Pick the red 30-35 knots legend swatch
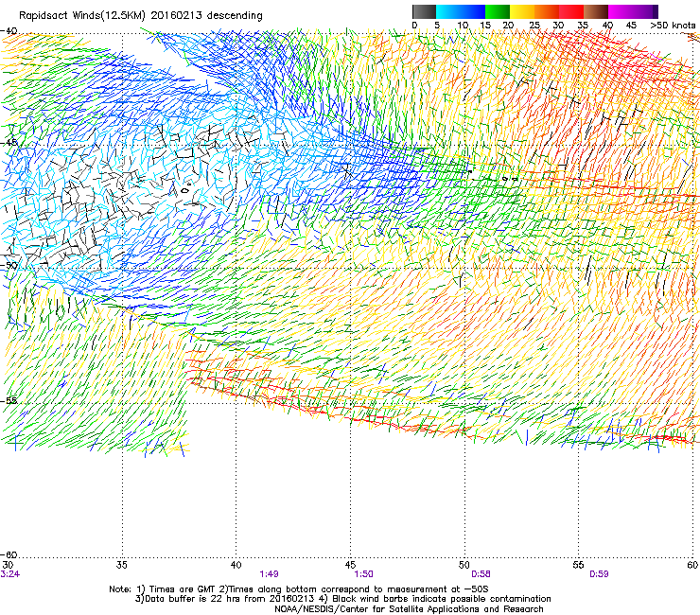The image size is (700, 615). [x=571, y=11]
